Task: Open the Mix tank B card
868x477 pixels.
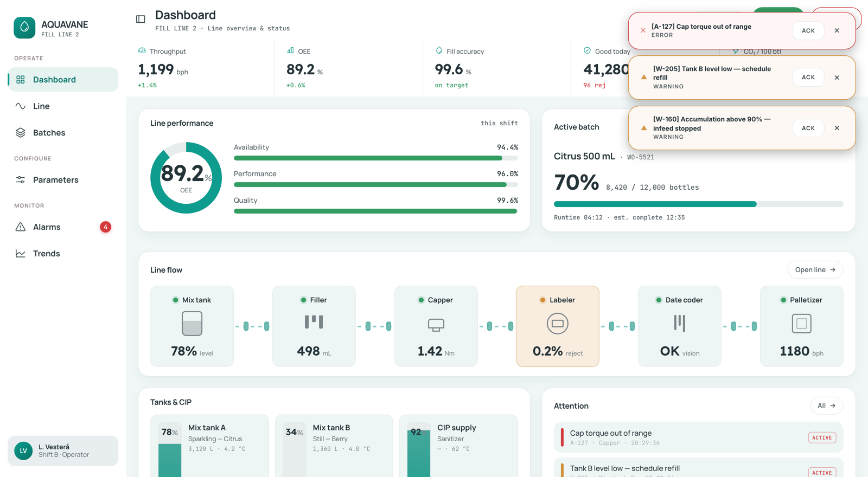Action: [x=334, y=446]
